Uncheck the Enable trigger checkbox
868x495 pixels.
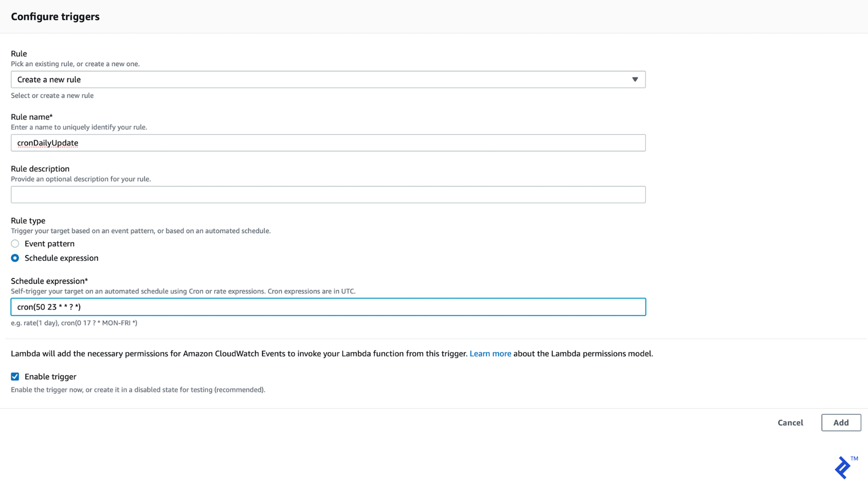click(x=15, y=376)
